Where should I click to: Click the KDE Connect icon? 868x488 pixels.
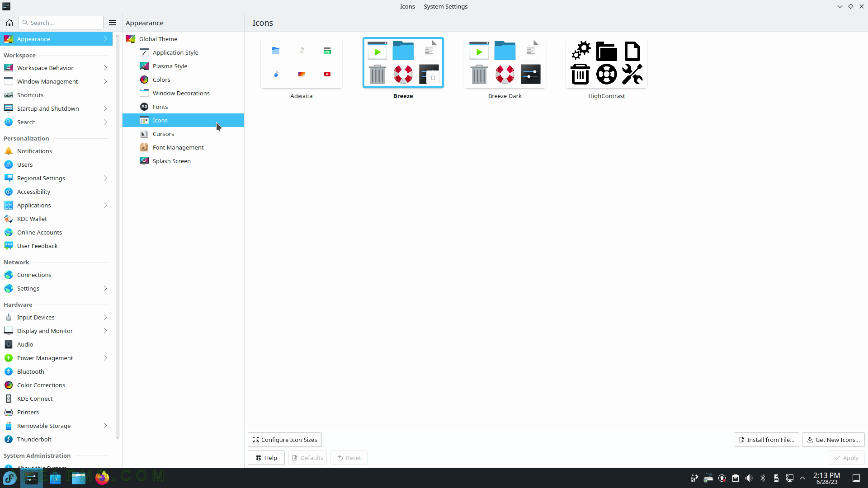coord(9,399)
